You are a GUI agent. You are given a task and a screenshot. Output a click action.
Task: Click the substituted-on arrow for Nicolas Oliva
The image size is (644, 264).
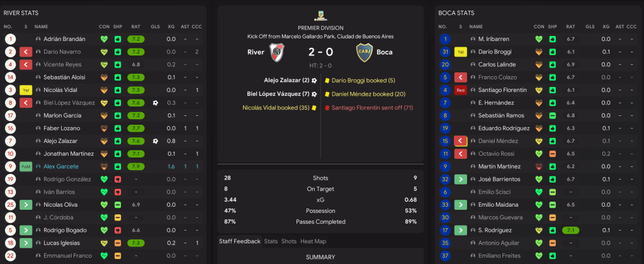point(26,205)
